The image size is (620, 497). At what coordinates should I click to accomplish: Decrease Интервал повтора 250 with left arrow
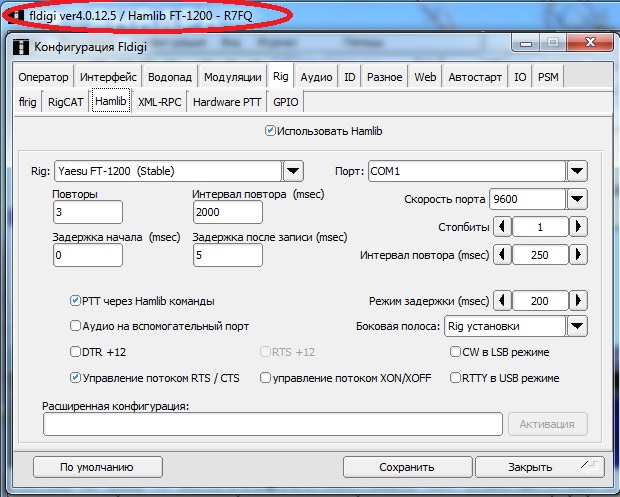pyautogui.click(x=503, y=255)
